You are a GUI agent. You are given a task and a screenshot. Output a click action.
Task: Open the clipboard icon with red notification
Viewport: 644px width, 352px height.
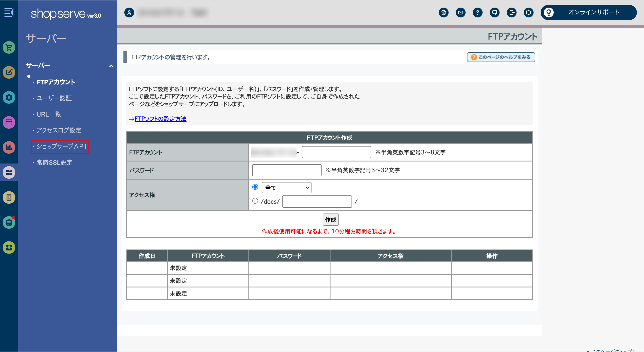9,222
